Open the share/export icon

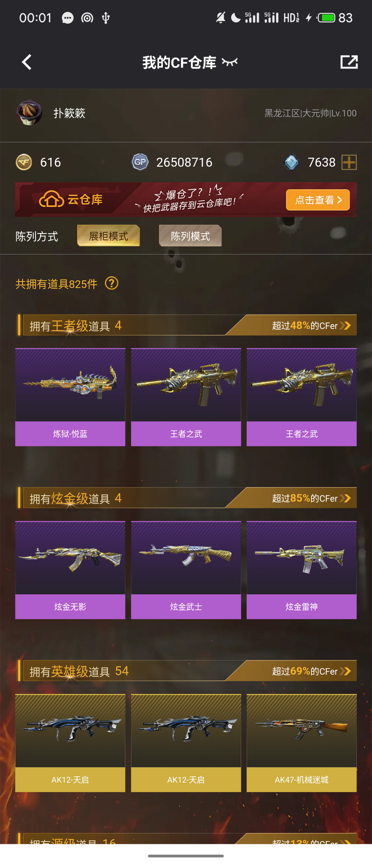(349, 62)
